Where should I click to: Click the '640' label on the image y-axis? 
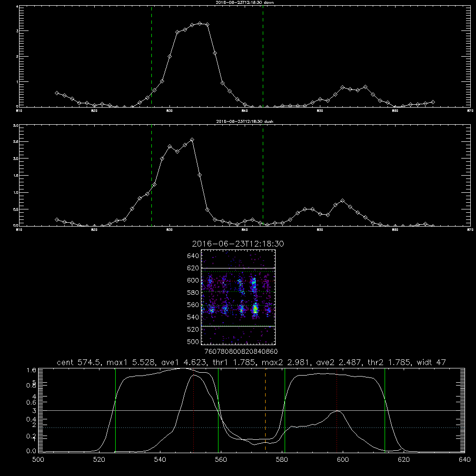pos(193,256)
